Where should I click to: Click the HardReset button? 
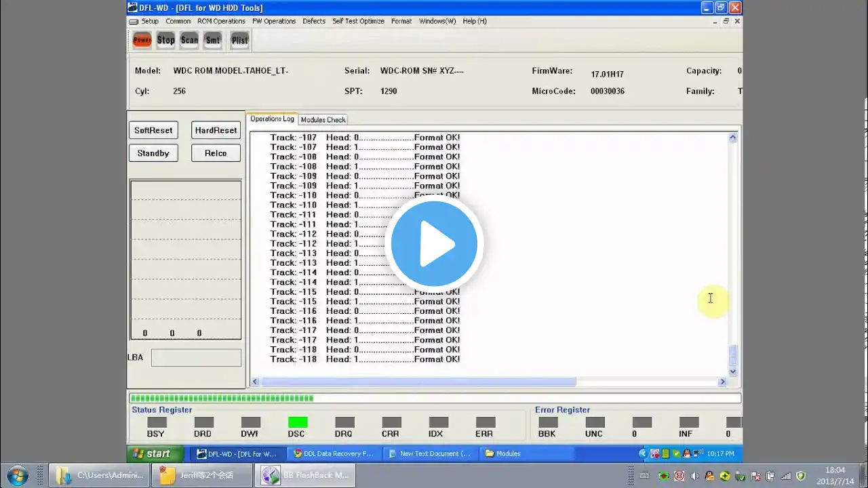pyautogui.click(x=216, y=130)
